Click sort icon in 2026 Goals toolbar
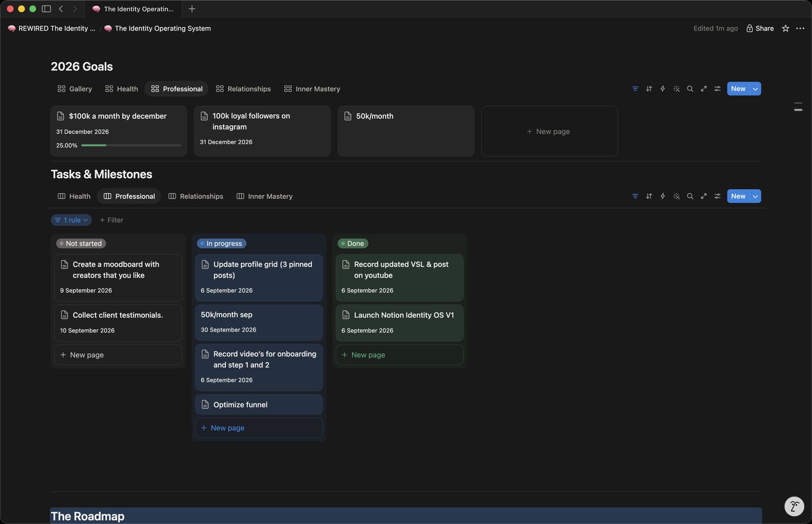The height and width of the screenshot is (524, 812). click(x=649, y=89)
